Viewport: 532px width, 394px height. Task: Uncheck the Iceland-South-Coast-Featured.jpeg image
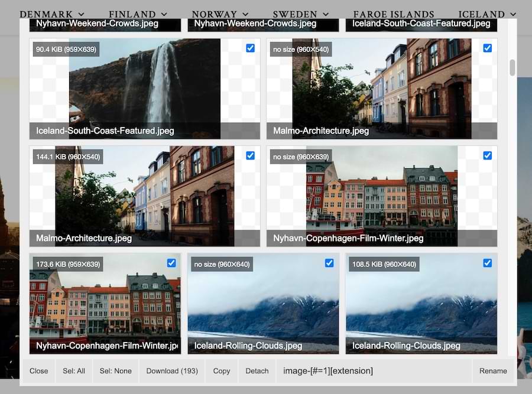click(250, 48)
